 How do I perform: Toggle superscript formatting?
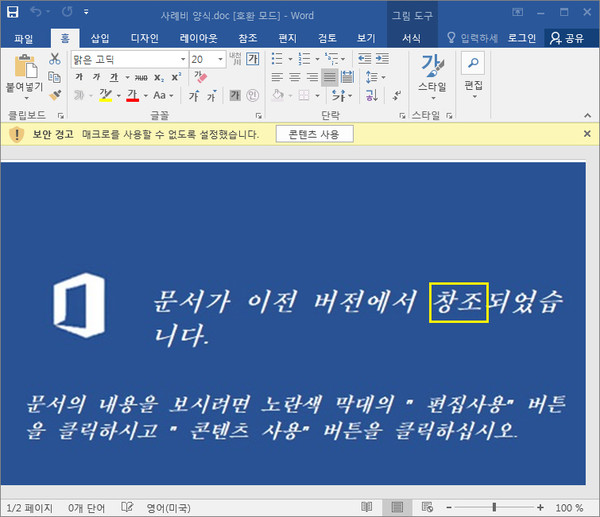click(176, 77)
